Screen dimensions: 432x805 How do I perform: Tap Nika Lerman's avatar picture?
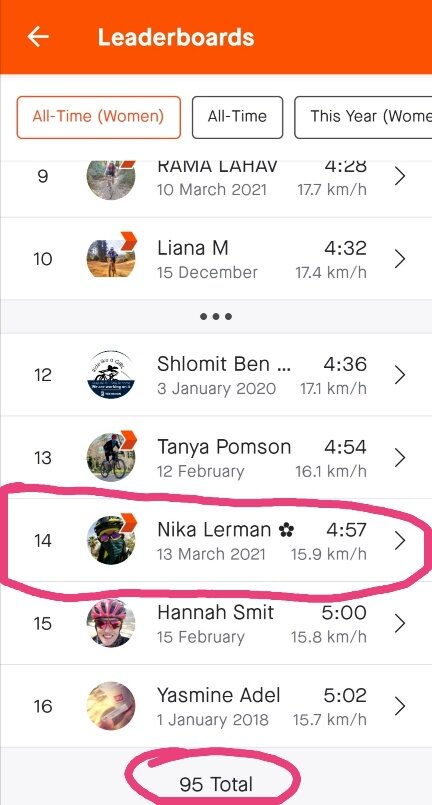click(111, 539)
